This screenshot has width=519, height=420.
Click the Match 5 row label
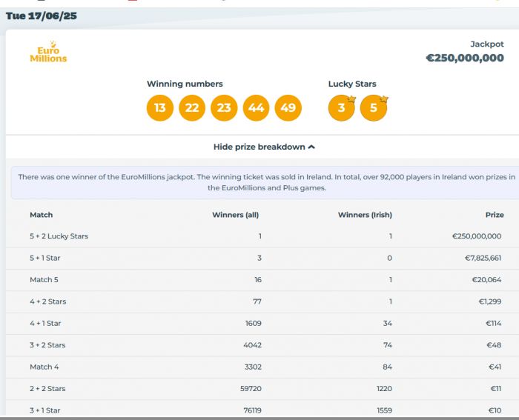pyautogui.click(x=44, y=280)
